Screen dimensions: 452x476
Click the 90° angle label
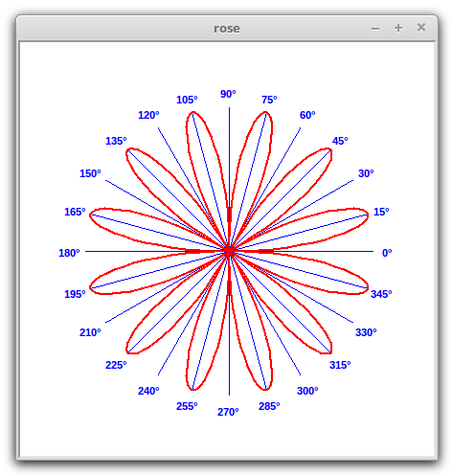pos(228,94)
